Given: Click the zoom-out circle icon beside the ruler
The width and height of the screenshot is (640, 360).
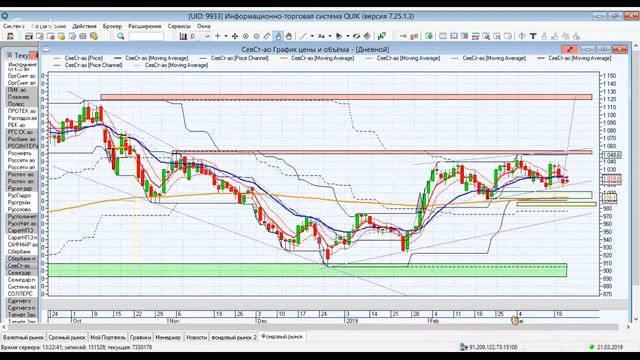Looking at the screenshot, I should click(x=256, y=36).
